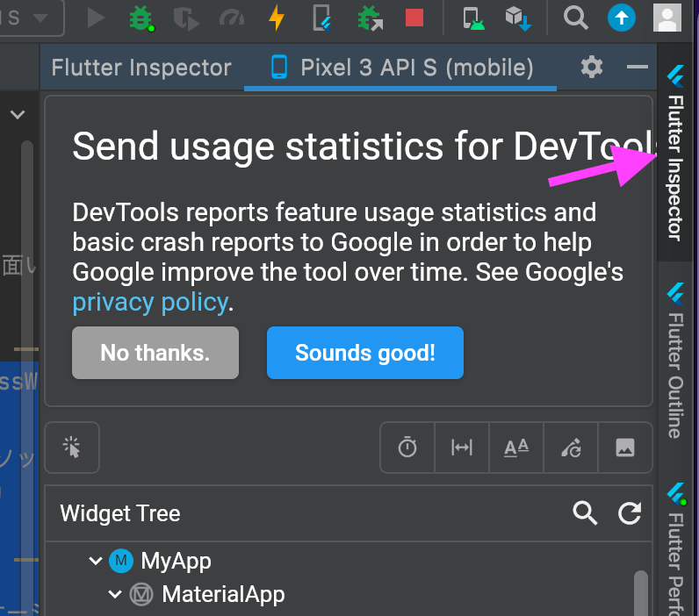Open the AVD Device Manager icon
This screenshot has width=699, height=616.
click(x=473, y=18)
